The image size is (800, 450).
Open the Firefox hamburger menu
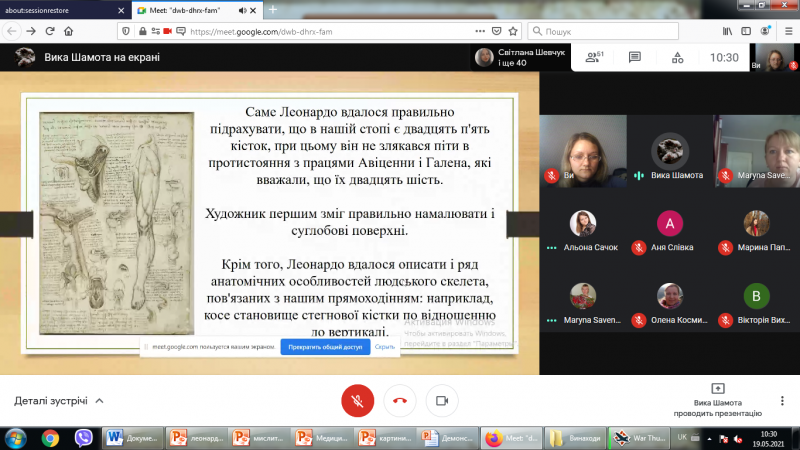click(789, 31)
